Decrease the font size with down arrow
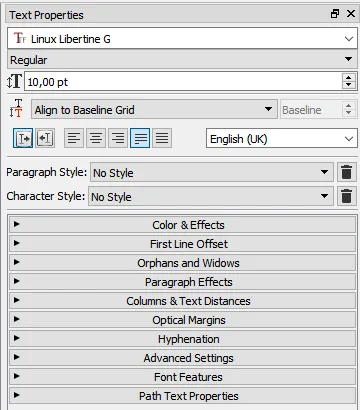This screenshot has width=360, height=410. click(349, 85)
